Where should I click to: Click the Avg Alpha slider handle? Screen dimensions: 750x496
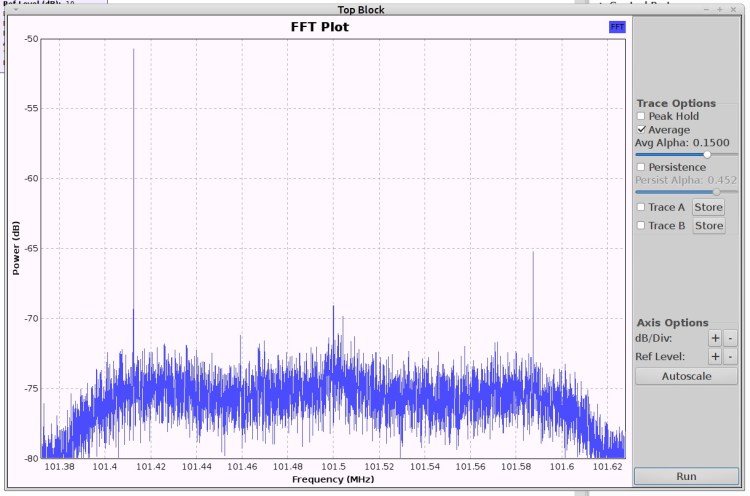[x=707, y=154]
